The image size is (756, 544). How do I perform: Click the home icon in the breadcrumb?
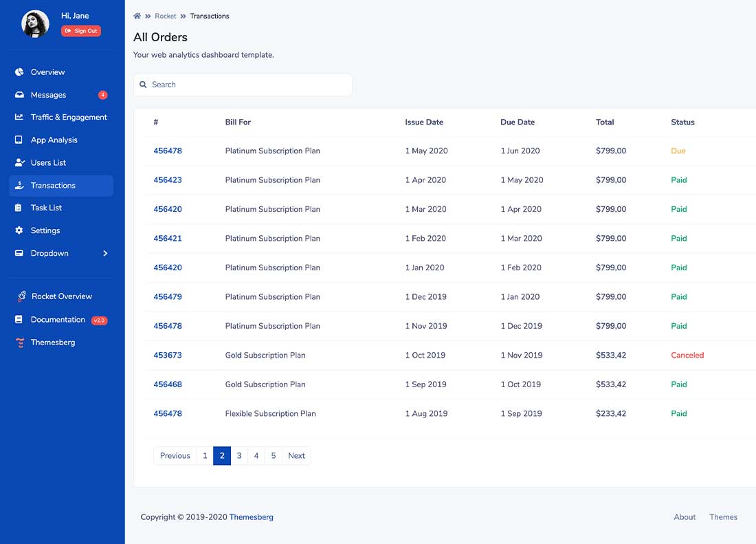[137, 16]
